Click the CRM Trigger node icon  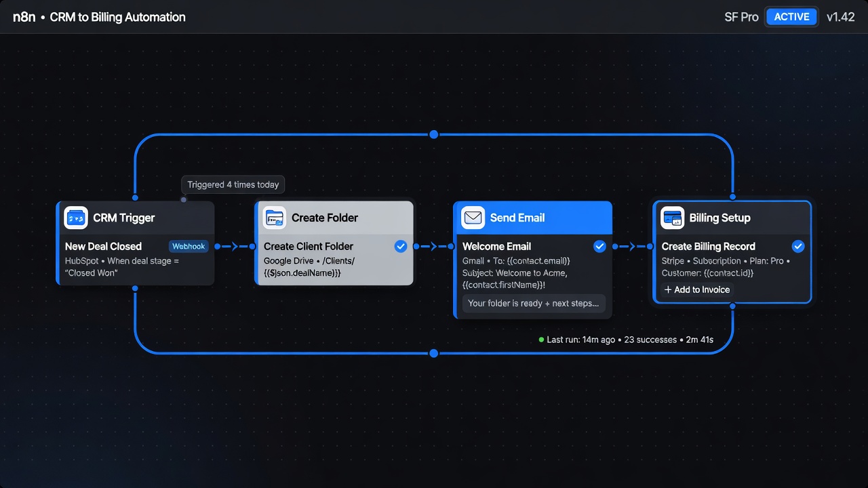tap(76, 218)
